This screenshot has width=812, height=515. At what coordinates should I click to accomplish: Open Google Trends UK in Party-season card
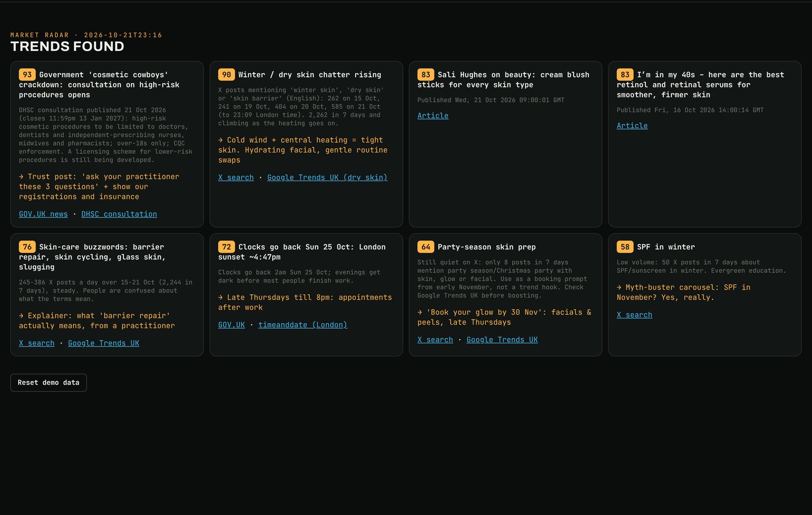click(502, 340)
